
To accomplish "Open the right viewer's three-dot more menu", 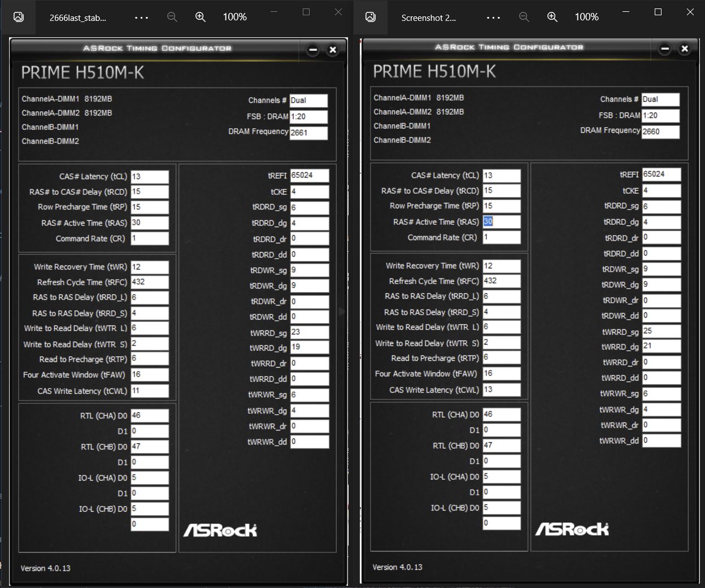I will pos(493,18).
